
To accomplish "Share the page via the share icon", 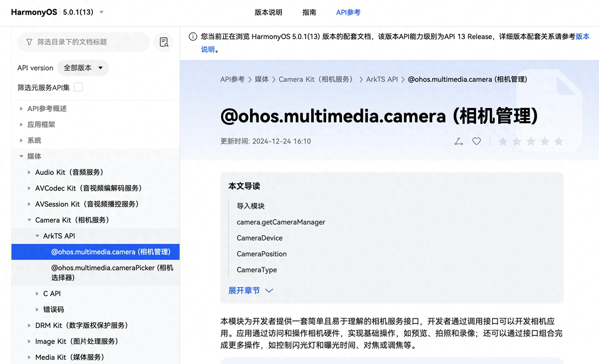I will tap(458, 141).
